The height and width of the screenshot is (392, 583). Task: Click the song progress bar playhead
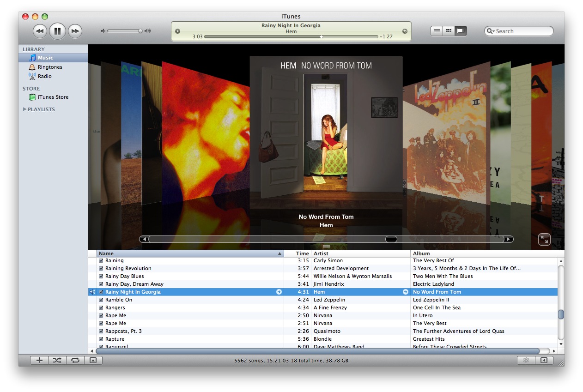(321, 36)
